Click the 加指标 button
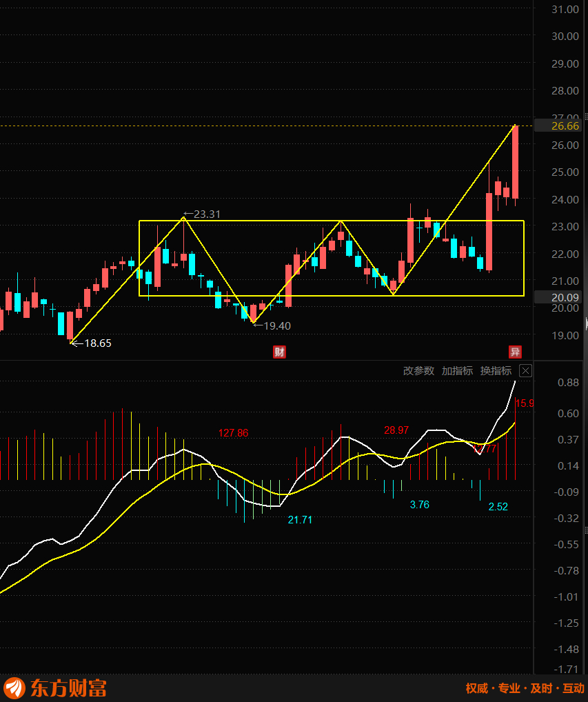 click(x=457, y=371)
